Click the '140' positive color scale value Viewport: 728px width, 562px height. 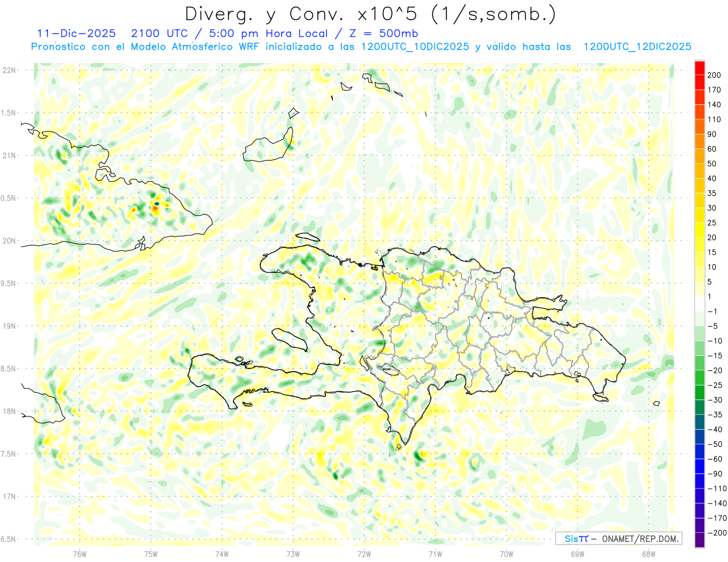(714, 105)
